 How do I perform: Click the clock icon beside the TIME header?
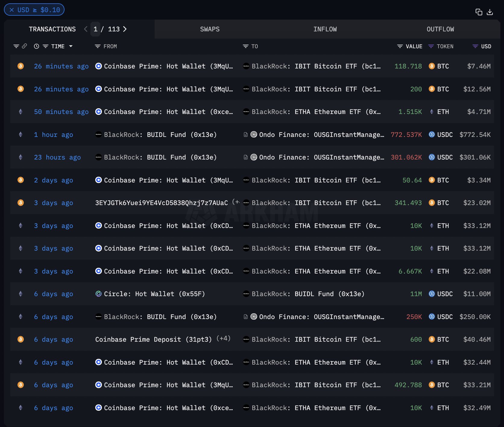tap(36, 46)
